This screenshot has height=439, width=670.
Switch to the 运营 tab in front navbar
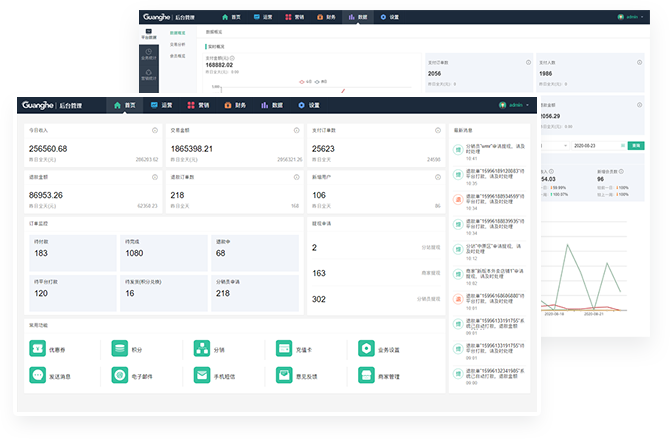coord(162,105)
